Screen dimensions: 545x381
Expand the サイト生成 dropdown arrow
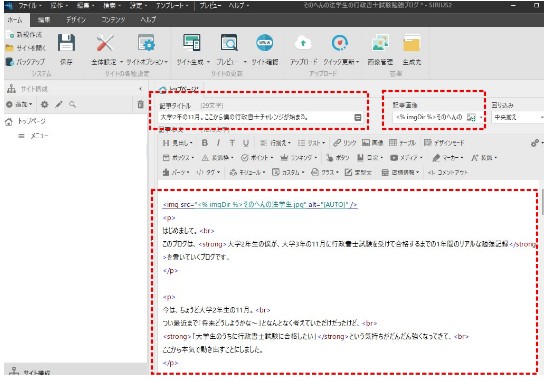point(208,62)
